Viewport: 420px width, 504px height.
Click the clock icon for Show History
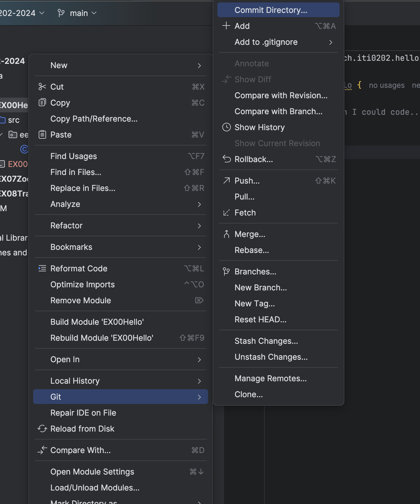(226, 127)
